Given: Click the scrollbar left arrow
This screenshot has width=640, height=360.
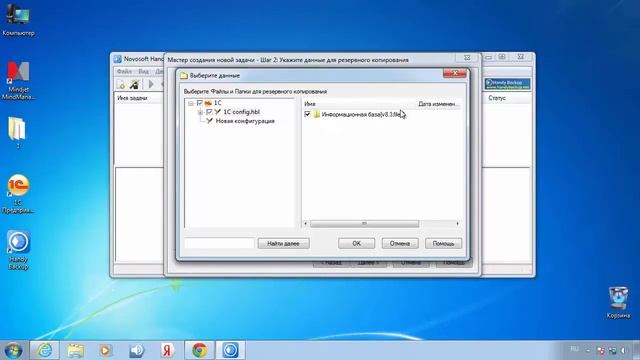Looking at the screenshot, I should 306,224.
